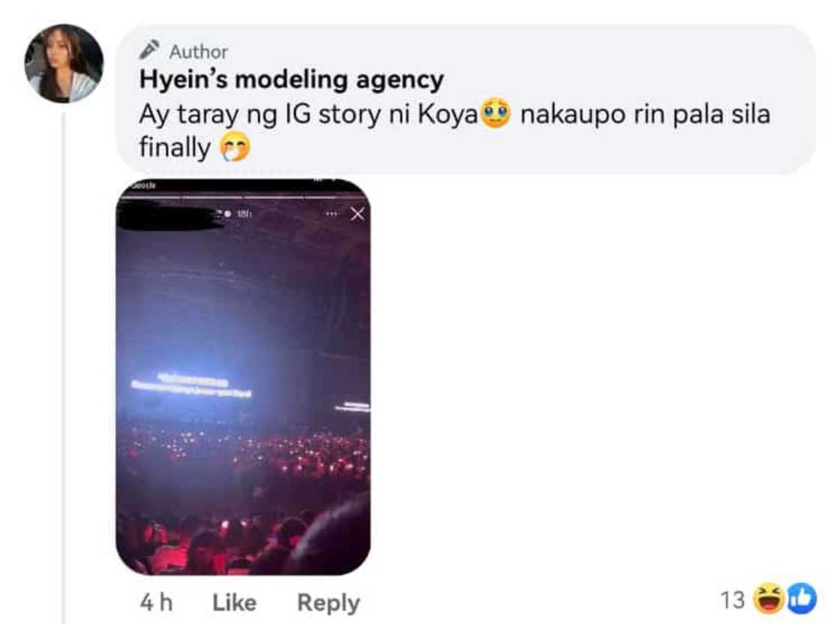This screenshot has height=624, width=840.
Task: Open the commenter's profile picture
Action: (x=64, y=63)
